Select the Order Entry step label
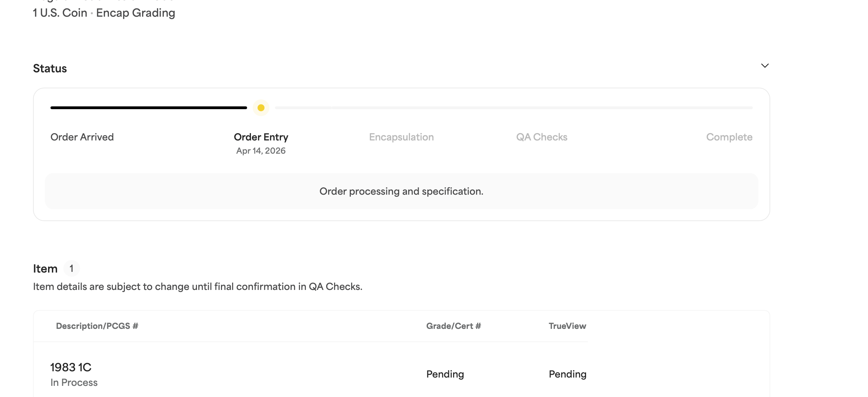This screenshot has height=397, width=868. click(x=261, y=137)
